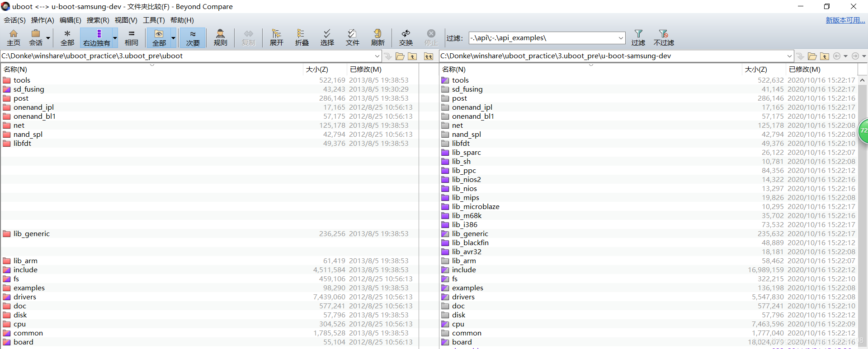Open the right pane forward history dropdown
The width and height of the screenshot is (868, 349).
coord(864,56)
